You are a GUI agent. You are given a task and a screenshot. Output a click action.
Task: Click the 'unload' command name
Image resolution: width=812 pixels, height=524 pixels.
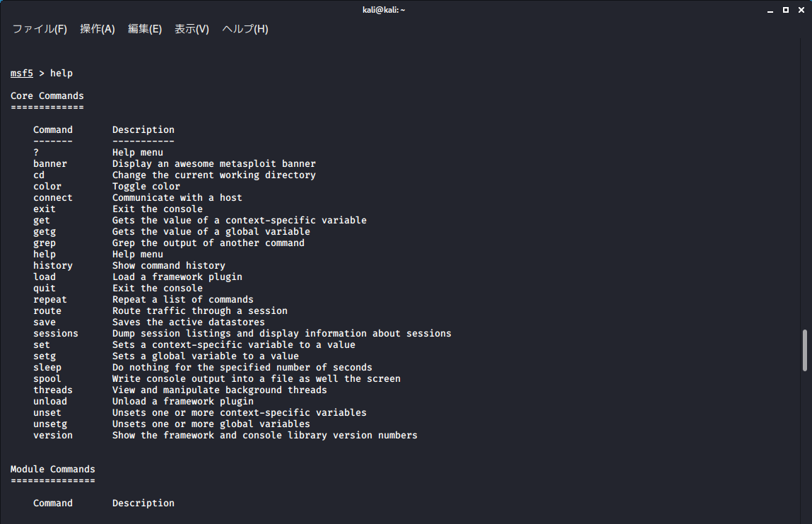[50, 402]
